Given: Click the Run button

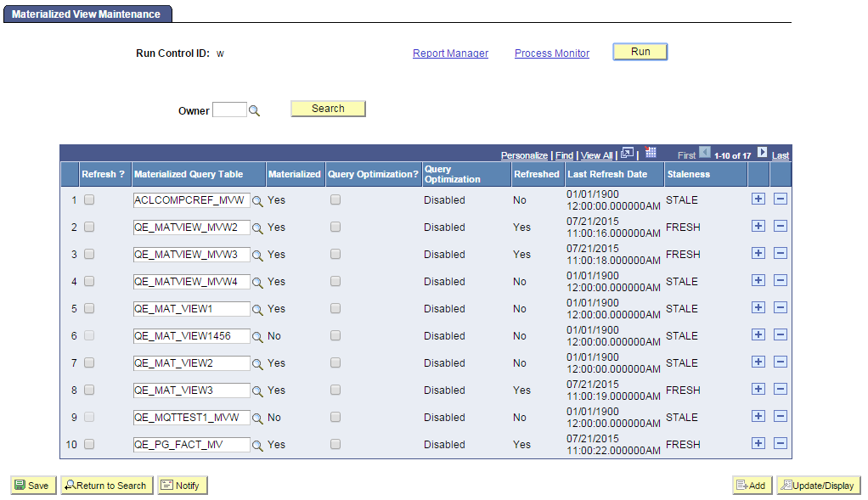Looking at the screenshot, I should click(640, 52).
